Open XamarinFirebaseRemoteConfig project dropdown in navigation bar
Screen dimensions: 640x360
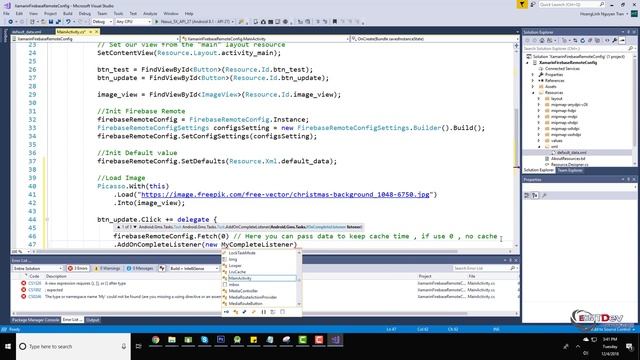(x=96, y=39)
